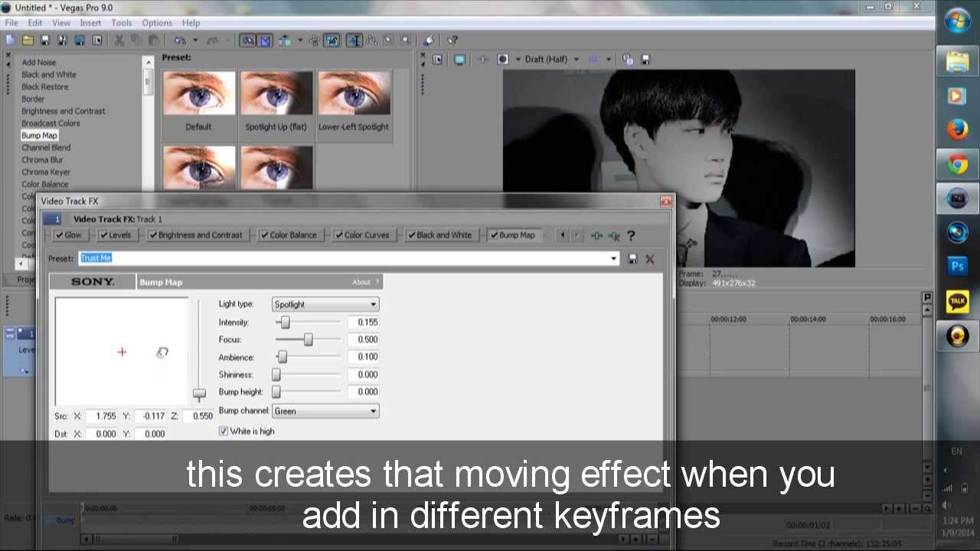Viewport: 980px width, 551px height.
Task: Disable the Color Balance effect
Action: 264,236
